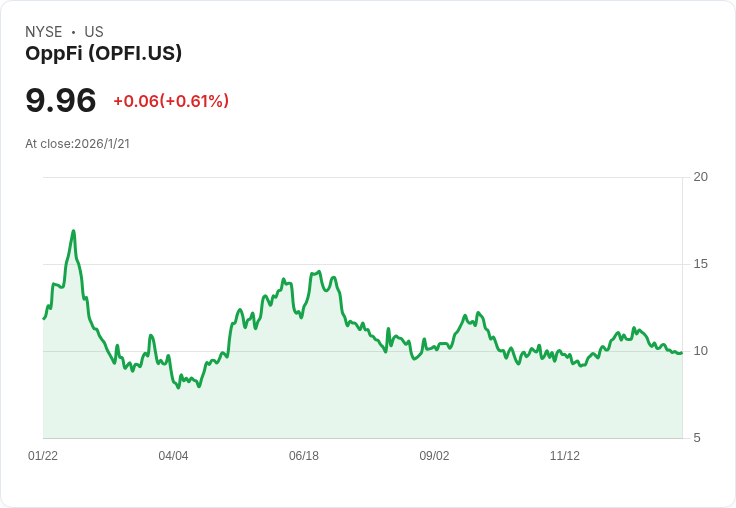Screen dimensions: 736x508
Task: Click the 10 price axis label
Action: coord(701,351)
